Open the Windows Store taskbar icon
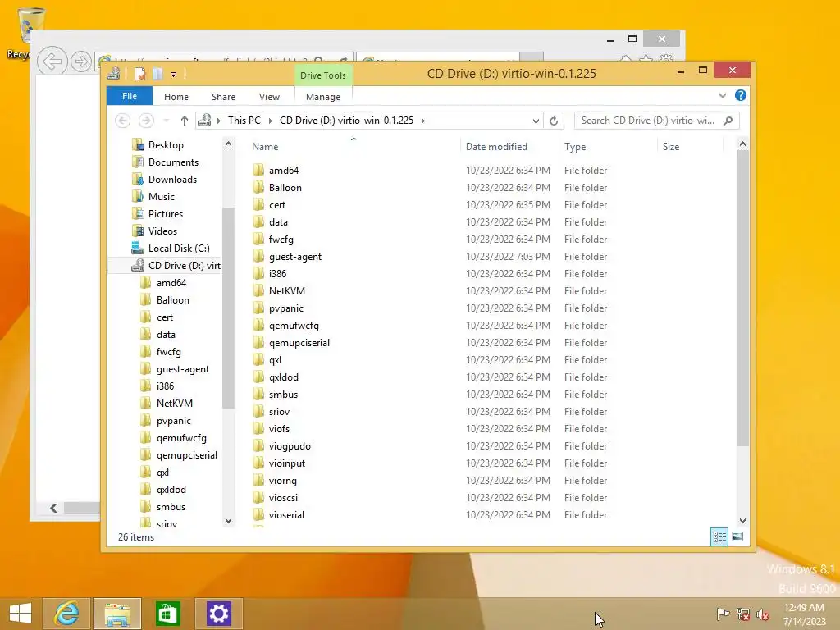840x630 pixels. [167, 614]
